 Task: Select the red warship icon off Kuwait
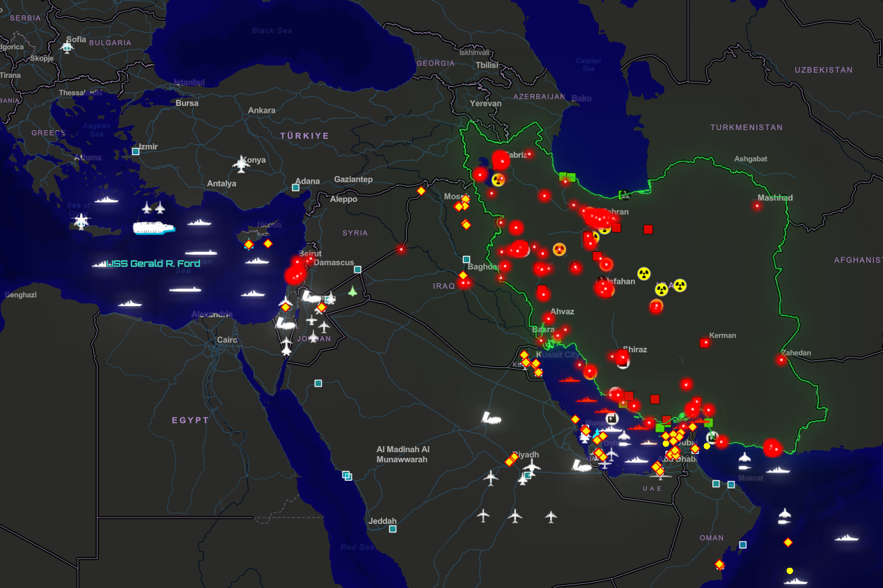pos(569,380)
